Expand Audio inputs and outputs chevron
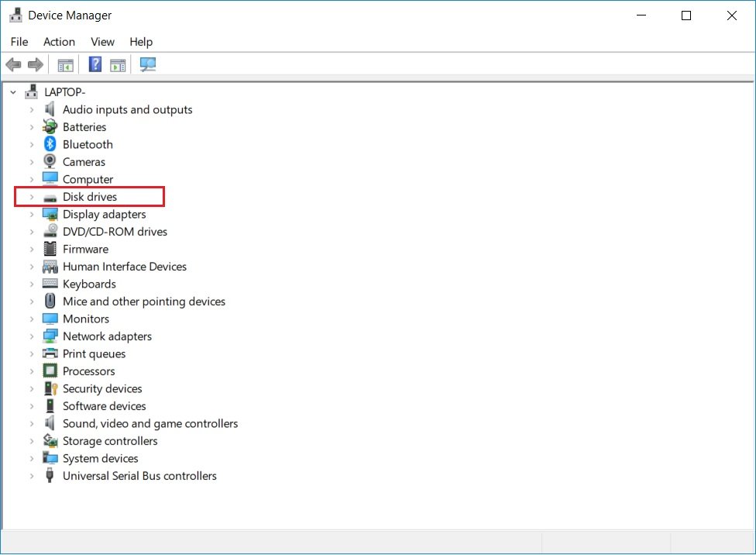 31,110
